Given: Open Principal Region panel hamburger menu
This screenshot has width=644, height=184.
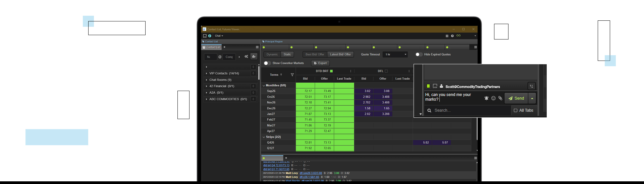Looking at the screenshot, I should coord(475,47).
